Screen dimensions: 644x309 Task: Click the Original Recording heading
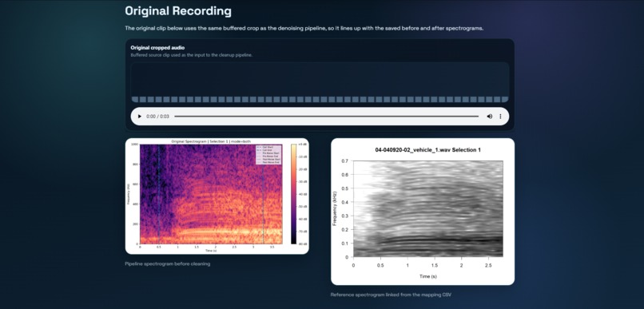coord(178,11)
